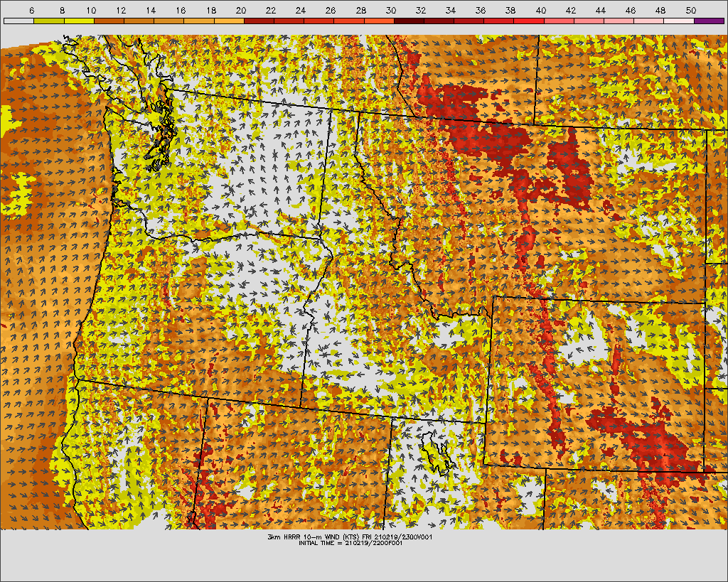
Task: Click the gray swatch below 6 knots
Action: (x=18, y=21)
